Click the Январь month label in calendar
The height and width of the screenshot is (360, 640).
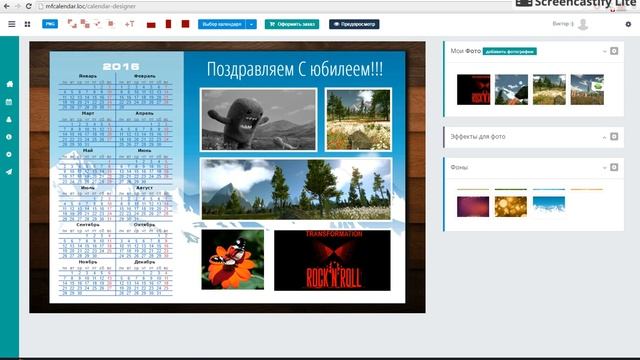(88, 76)
